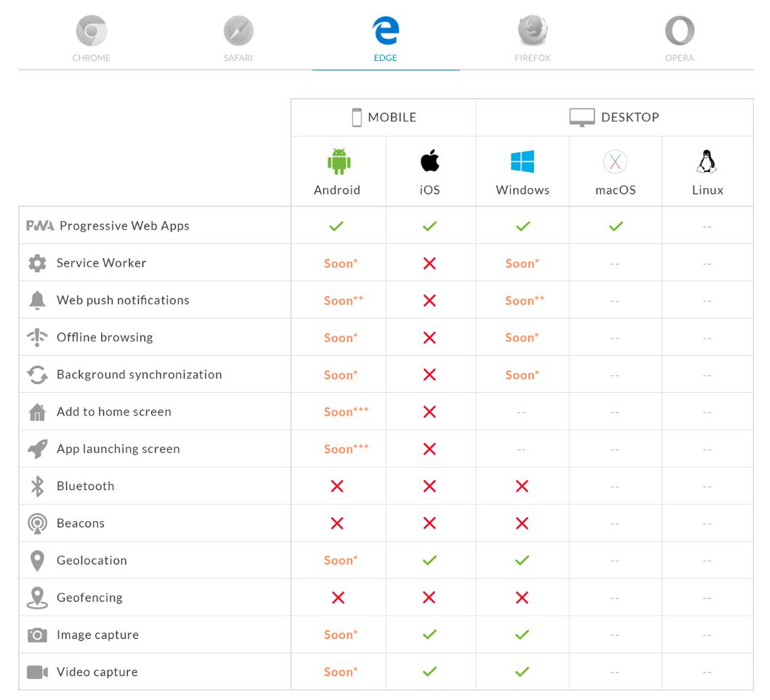Click the Linux column label
Image resolution: width=770 pixels, height=700 pixels.
[708, 190]
